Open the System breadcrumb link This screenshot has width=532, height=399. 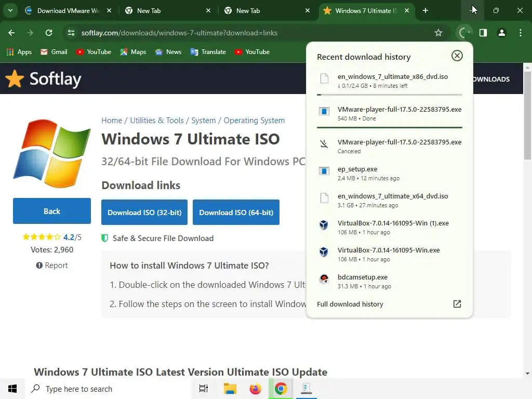pos(204,121)
